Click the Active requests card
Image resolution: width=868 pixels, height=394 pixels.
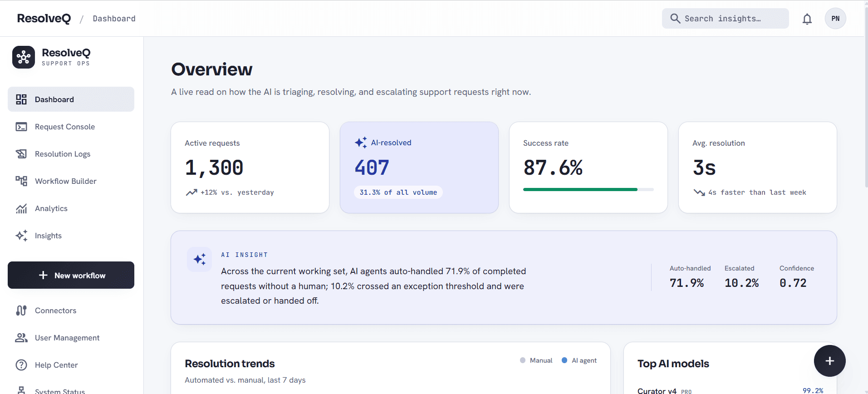(250, 167)
